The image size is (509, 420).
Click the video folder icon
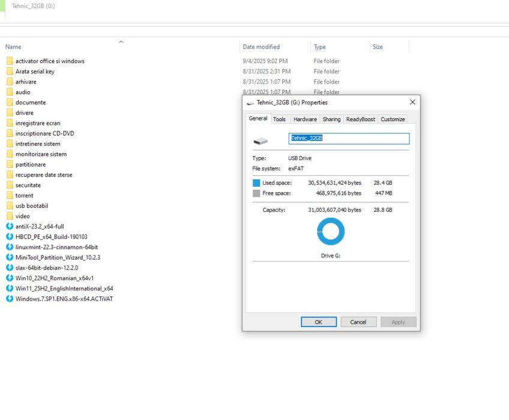coord(10,216)
